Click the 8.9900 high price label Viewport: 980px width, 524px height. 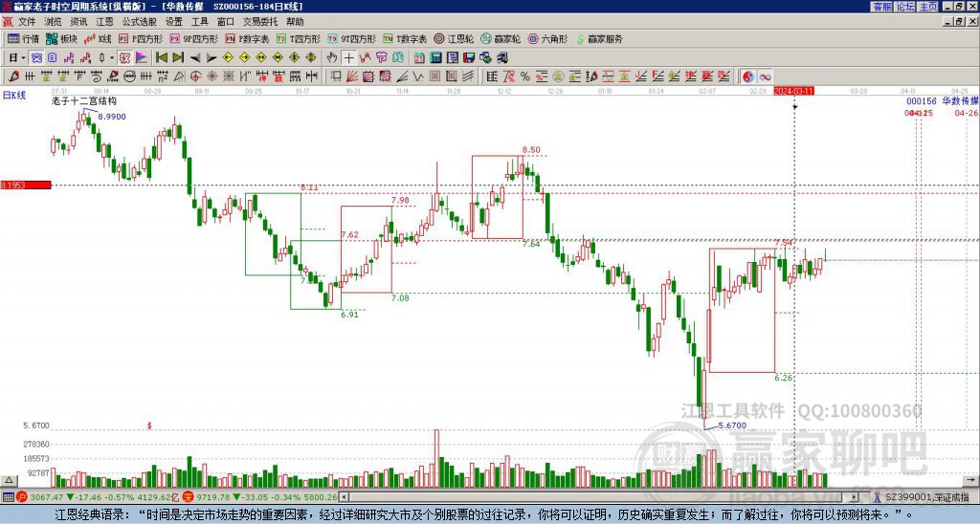(x=112, y=116)
